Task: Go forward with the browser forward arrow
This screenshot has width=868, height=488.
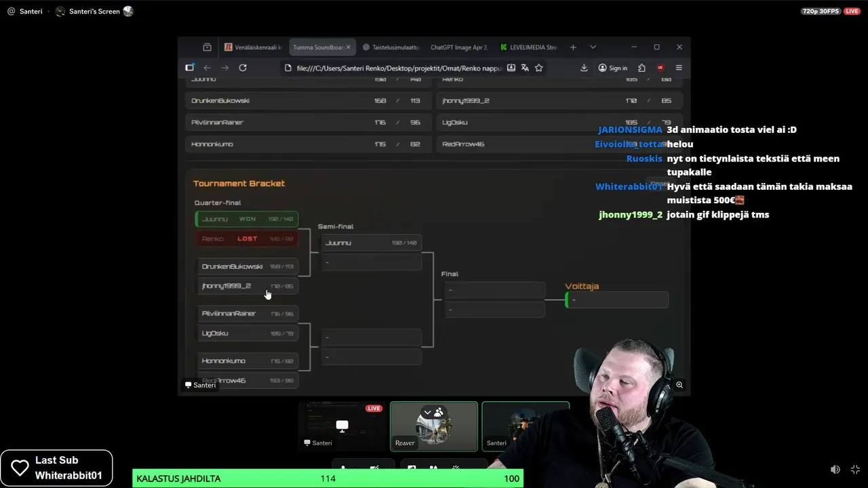Action: click(225, 68)
